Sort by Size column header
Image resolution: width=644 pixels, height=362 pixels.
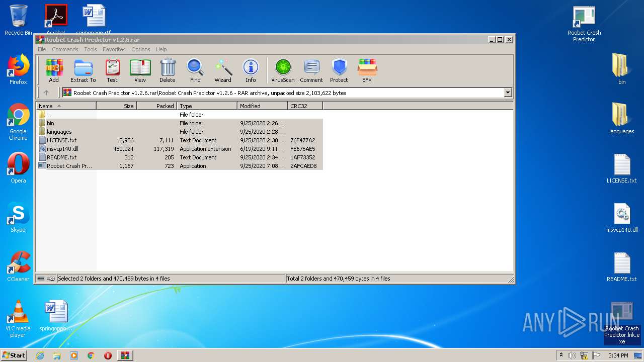116,106
